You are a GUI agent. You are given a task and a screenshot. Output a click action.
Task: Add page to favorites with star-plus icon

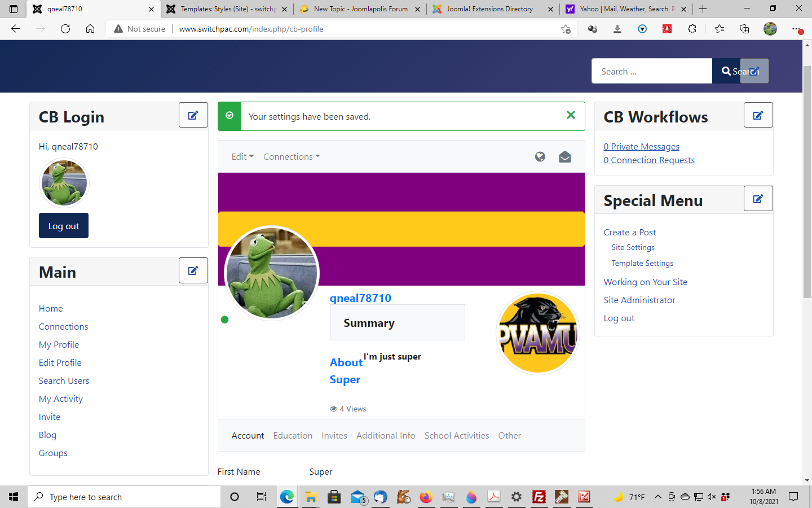tap(566, 29)
